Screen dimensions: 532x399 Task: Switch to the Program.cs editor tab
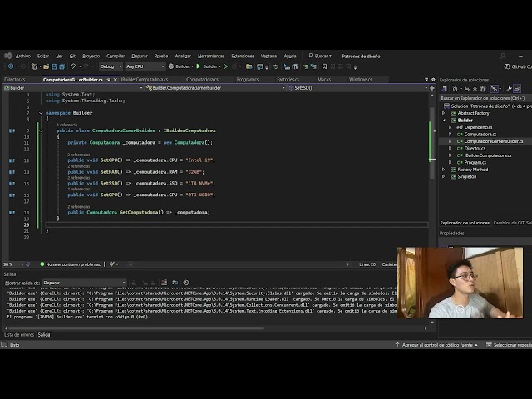248,80
